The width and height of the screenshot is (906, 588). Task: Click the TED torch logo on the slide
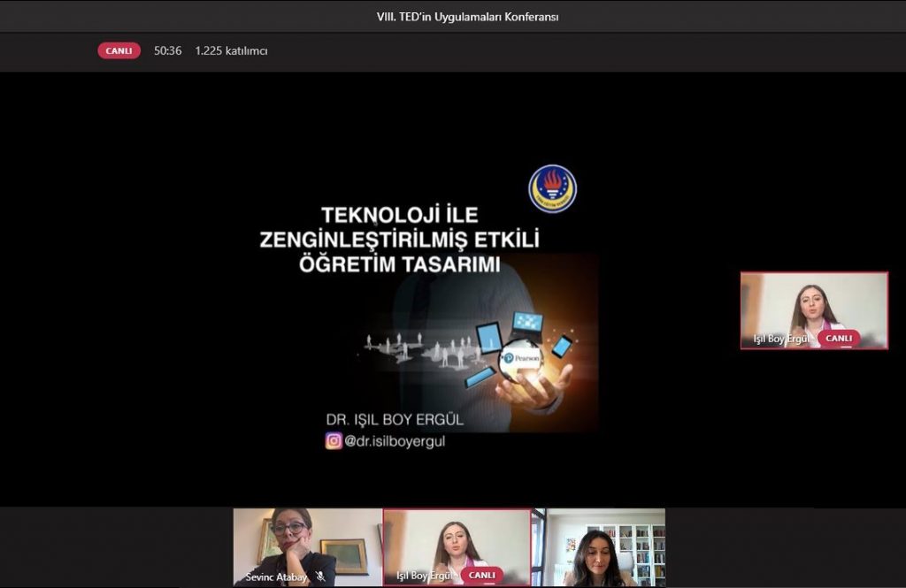(x=552, y=188)
